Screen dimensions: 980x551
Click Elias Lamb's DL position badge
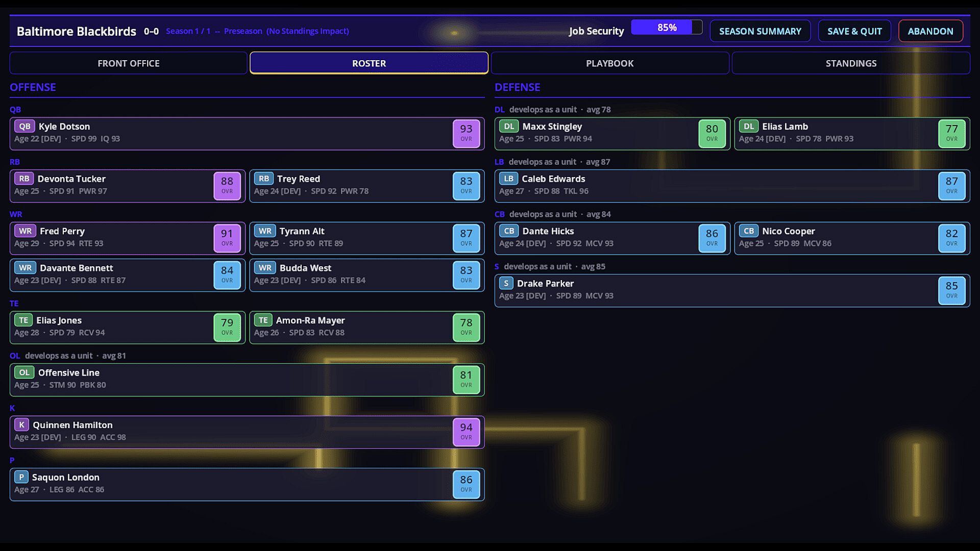click(749, 126)
